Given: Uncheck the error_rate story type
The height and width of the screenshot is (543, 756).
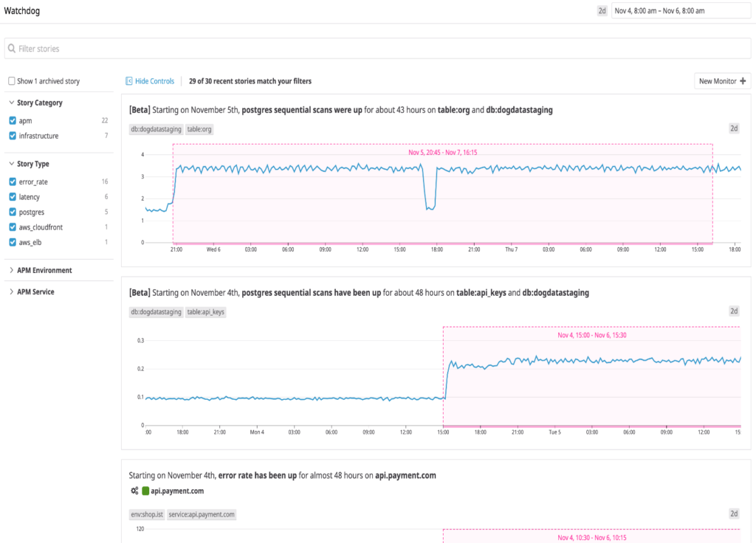Looking at the screenshot, I should pos(12,181).
